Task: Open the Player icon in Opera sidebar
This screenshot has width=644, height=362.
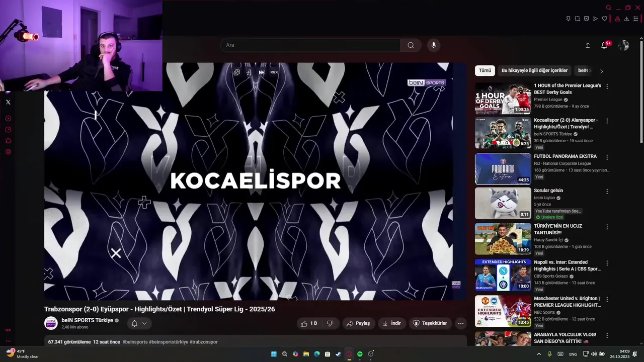Action: (8, 119)
